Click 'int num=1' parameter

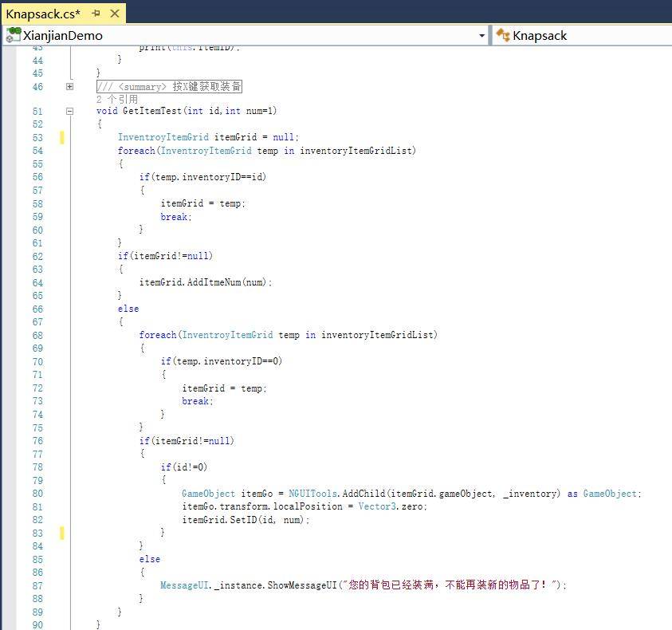249,111
